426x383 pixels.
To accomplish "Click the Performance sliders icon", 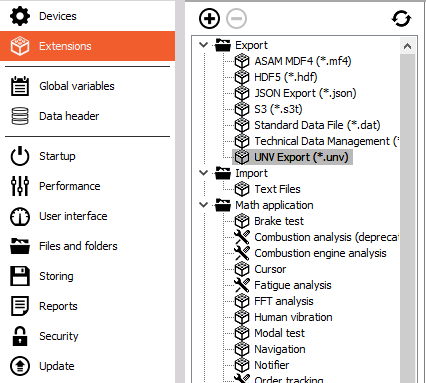I will pos(20,186).
